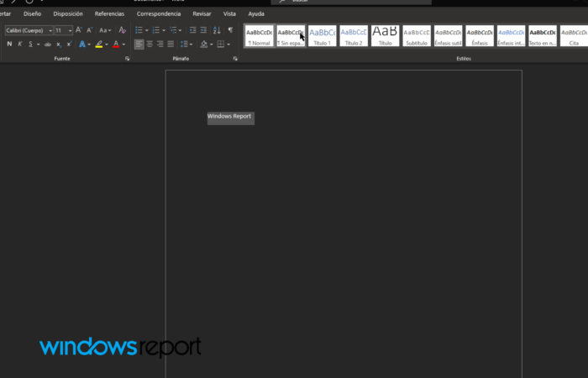The image size is (588, 378).
Task: Apply the Énfasis style
Action: pyautogui.click(x=480, y=36)
